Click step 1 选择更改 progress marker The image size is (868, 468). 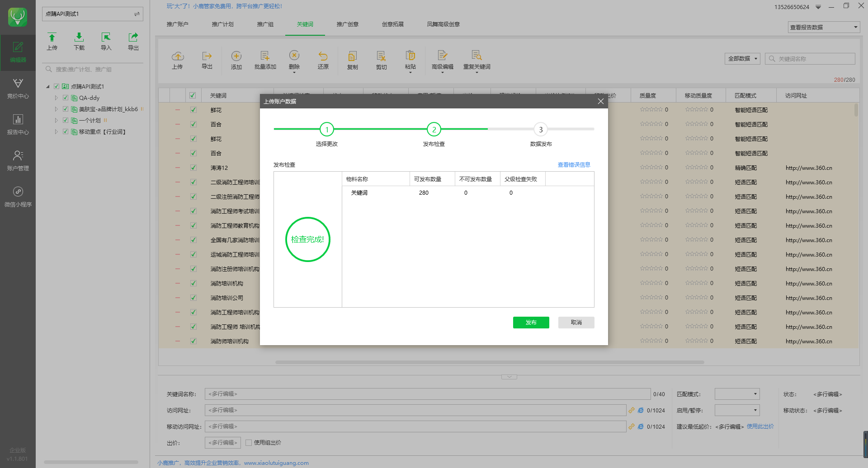[x=327, y=130]
